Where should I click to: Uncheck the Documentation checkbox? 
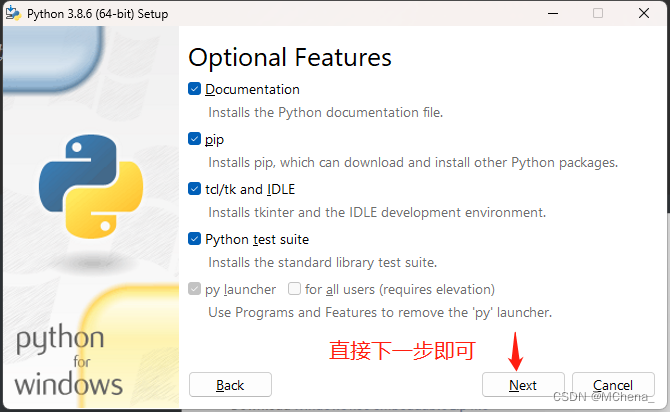tap(194, 89)
